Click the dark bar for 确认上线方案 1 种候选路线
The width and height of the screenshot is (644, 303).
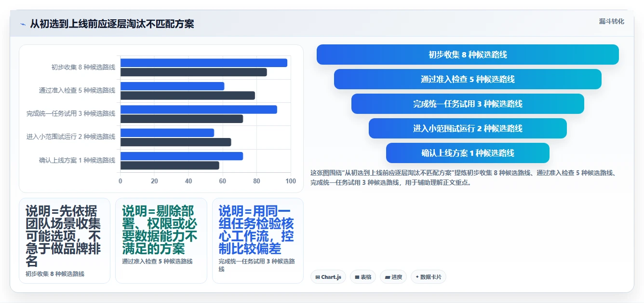coord(170,165)
